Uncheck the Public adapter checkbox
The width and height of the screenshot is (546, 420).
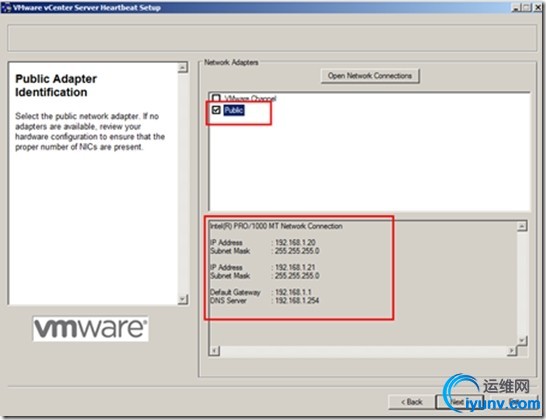pyautogui.click(x=216, y=110)
